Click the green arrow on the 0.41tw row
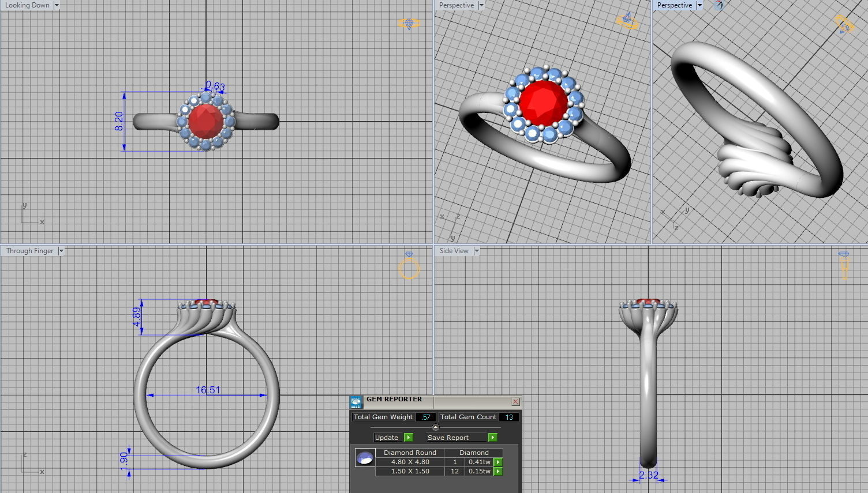 point(498,462)
